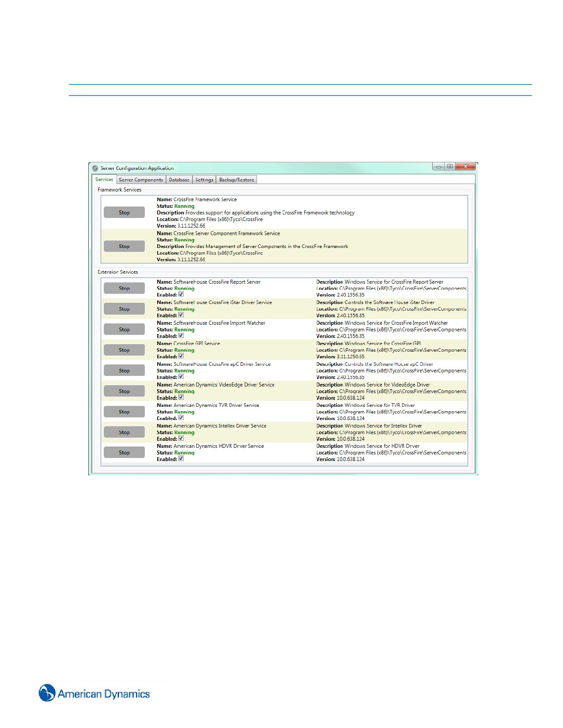Uncheck Enabled for apC Driver Service
The width and height of the screenshot is (563, 728).
click(181, 377)
